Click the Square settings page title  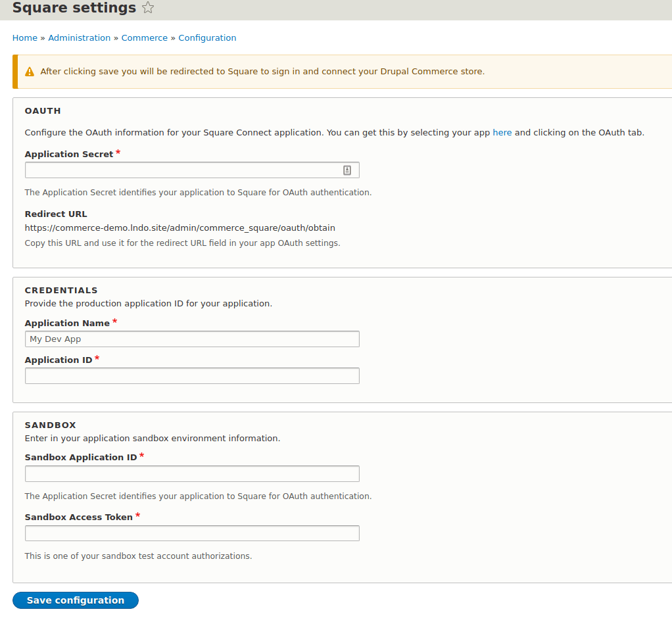click(x=70, y=8)
